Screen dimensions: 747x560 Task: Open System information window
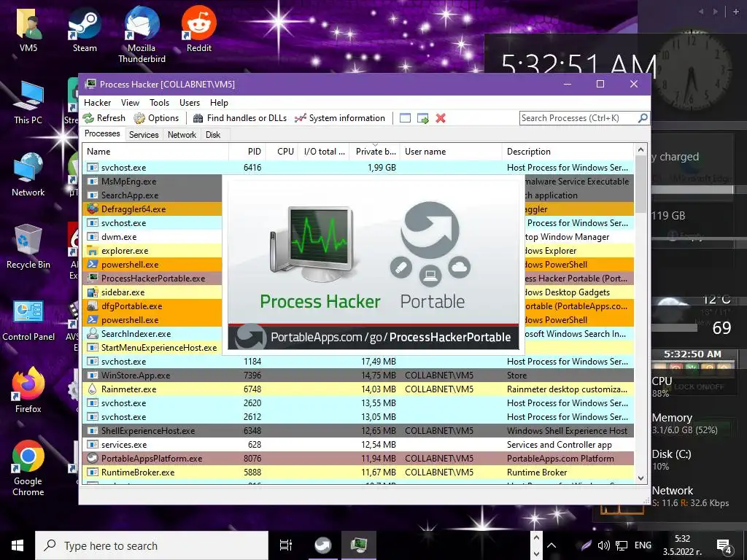tap(340, 118)
